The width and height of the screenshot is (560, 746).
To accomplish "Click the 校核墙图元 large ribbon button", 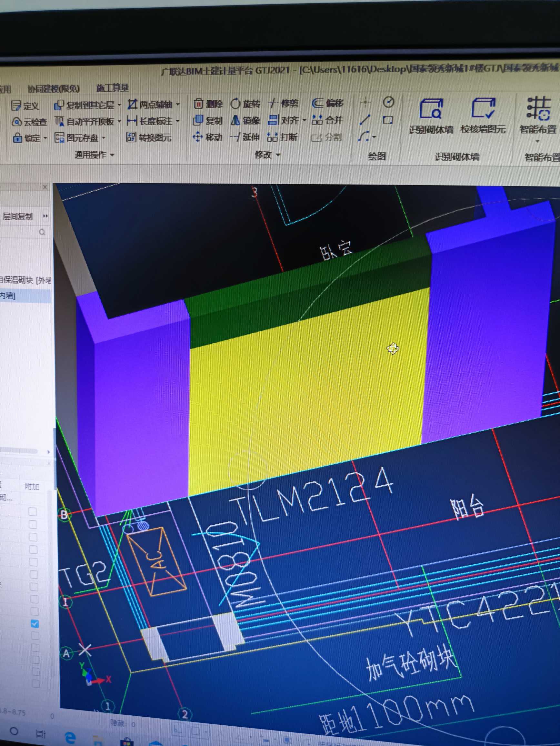I will click(483, 116).
